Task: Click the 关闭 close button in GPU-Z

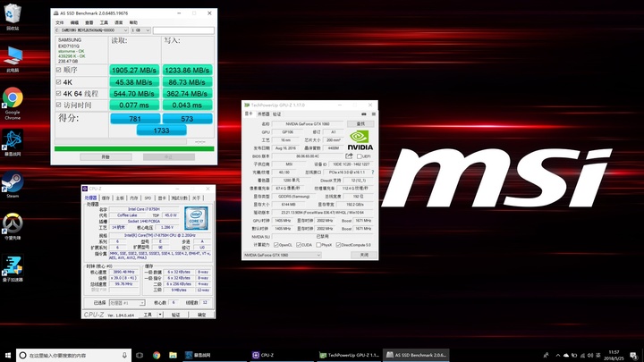Action: (x=364, y=255)
